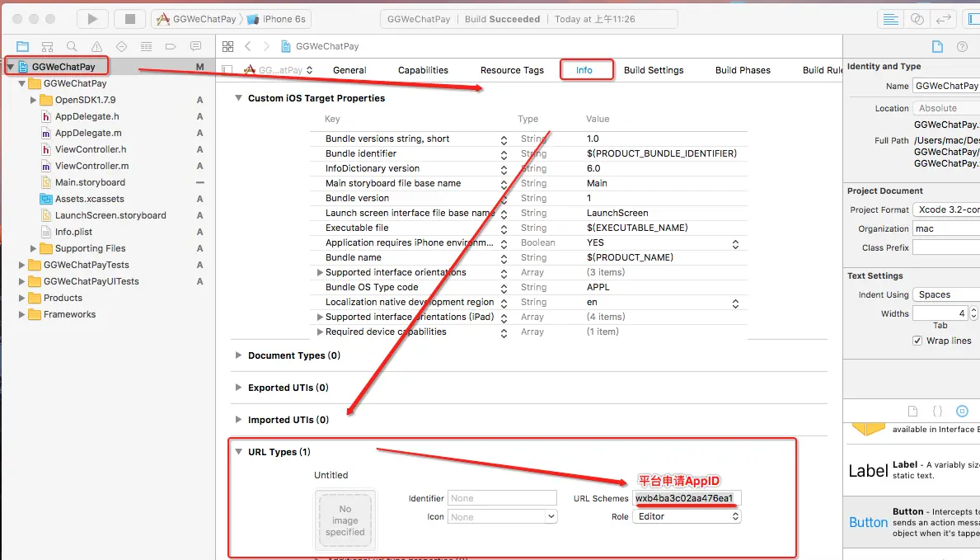Select Main.storyboard in the navigator
The height and width of the screenshot is (560, 980).
(x=90, y=182)
